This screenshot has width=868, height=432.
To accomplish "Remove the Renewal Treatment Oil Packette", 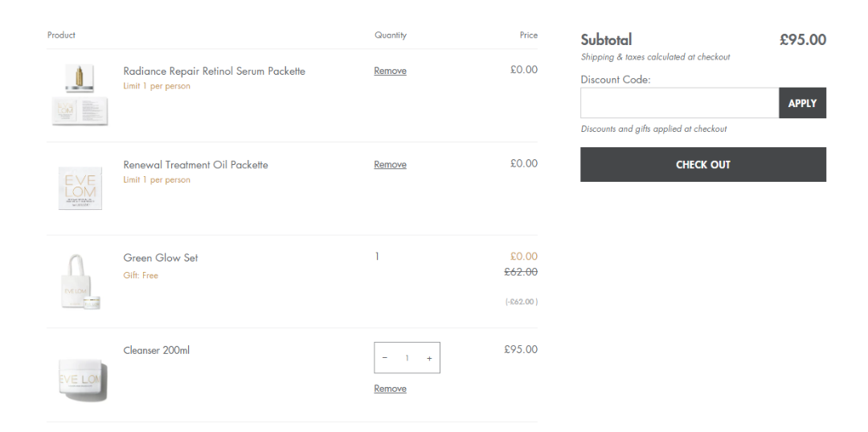I will click(390, 164).
